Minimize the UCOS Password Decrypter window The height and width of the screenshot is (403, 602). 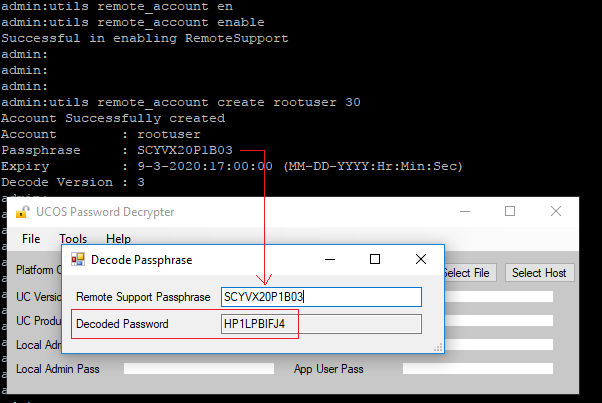pyautogui.click(x=465, y=211)
